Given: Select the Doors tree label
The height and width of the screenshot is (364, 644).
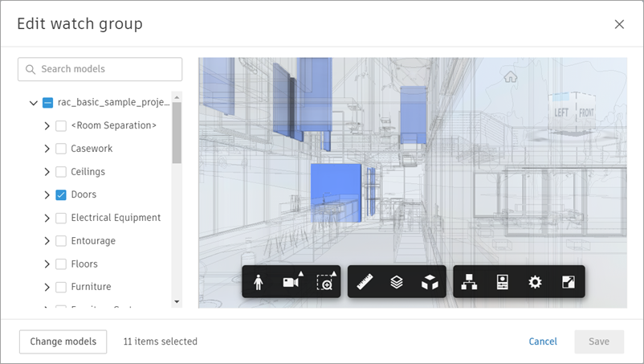Looking at the screenshot, I should pyautogui.click(x=84, y=194).
